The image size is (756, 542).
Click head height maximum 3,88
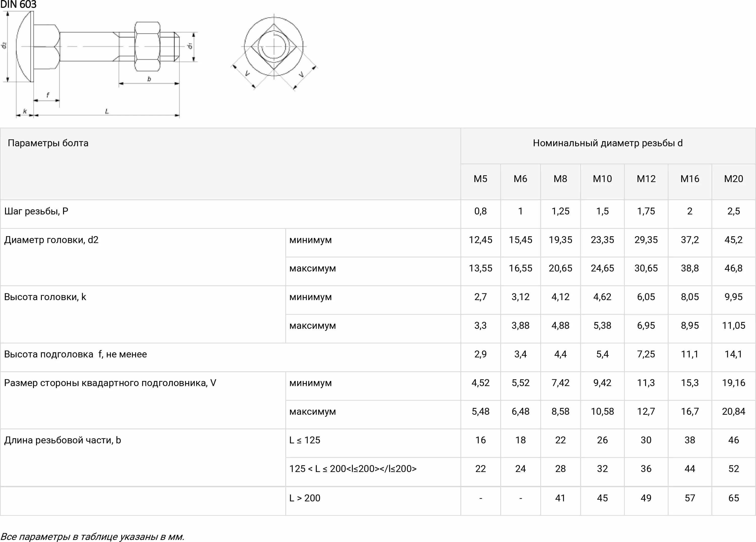(x=520, y=325)
